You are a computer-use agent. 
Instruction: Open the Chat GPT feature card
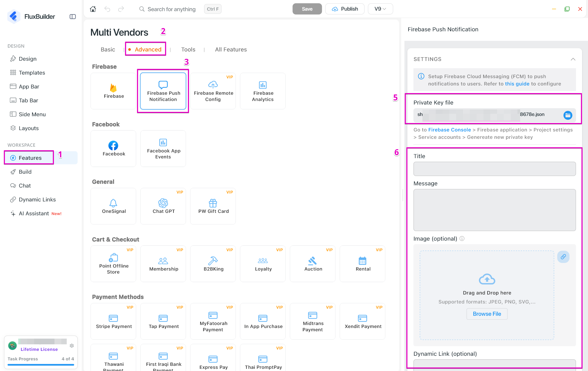click(x=163, y=206)
